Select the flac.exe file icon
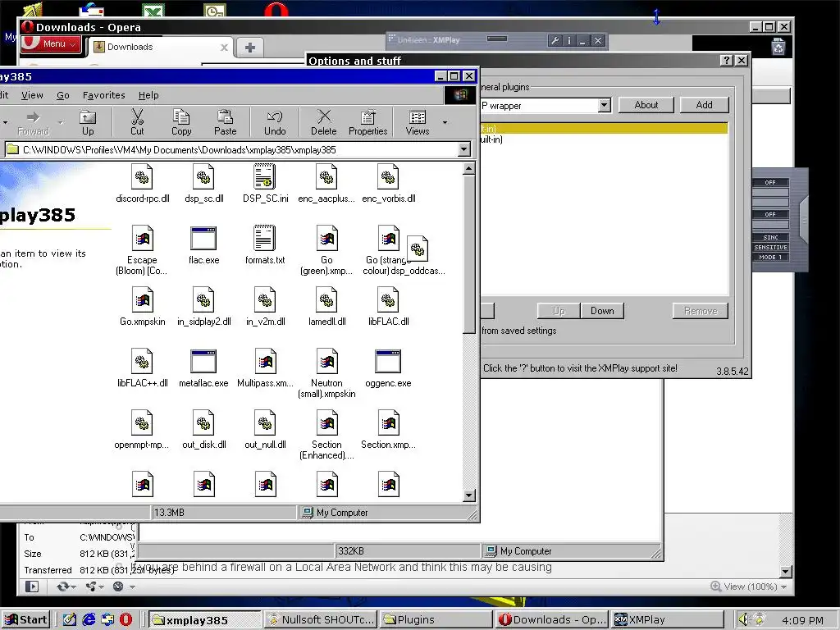 pos(203,239)
